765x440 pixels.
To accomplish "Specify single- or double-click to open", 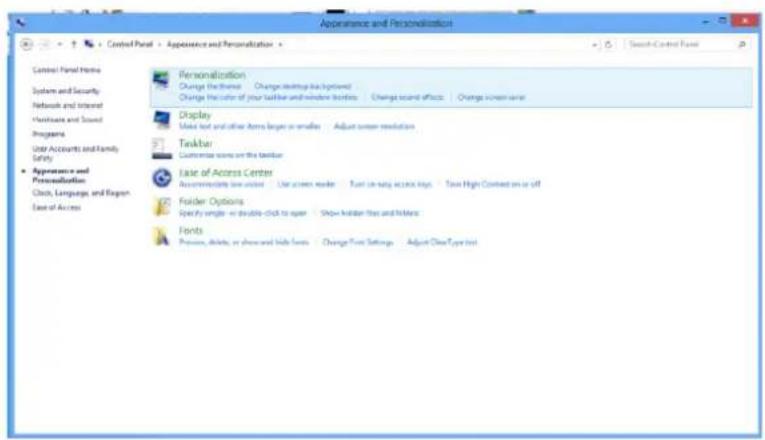I will (x=243, y=213).
